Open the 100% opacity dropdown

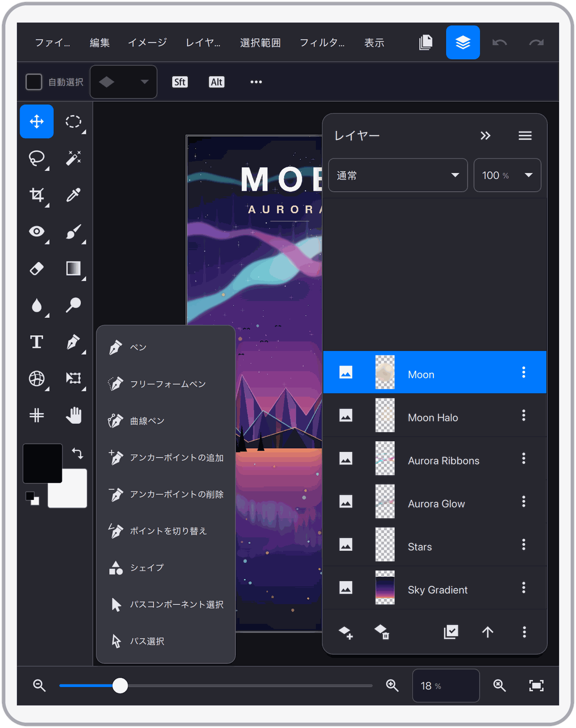[507, 175]
